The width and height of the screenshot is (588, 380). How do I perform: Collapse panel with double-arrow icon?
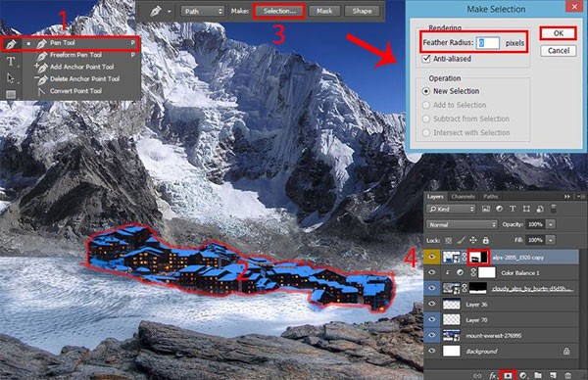pyautogui.click(x=567, y=197)
